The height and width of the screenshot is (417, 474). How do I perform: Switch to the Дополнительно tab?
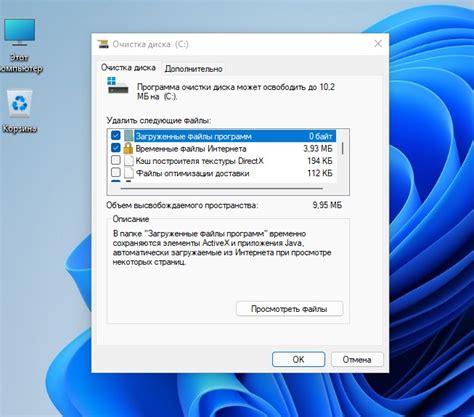193,69
